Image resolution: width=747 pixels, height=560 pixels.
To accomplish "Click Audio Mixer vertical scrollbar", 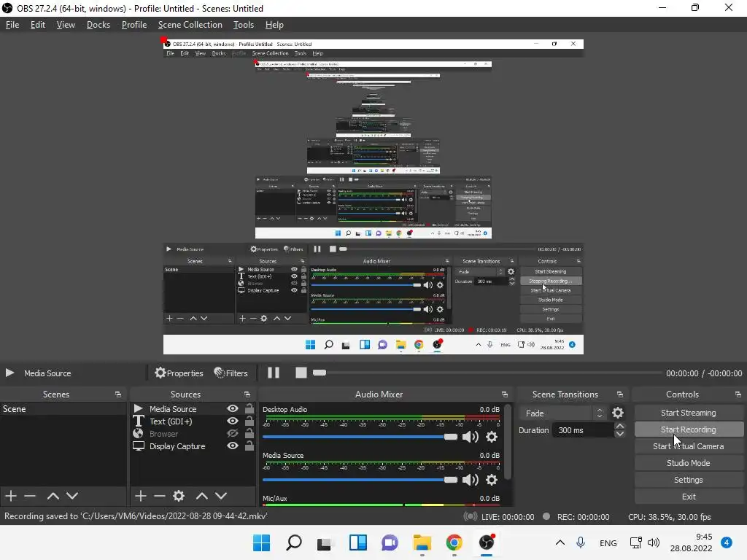I will point(508,442).
